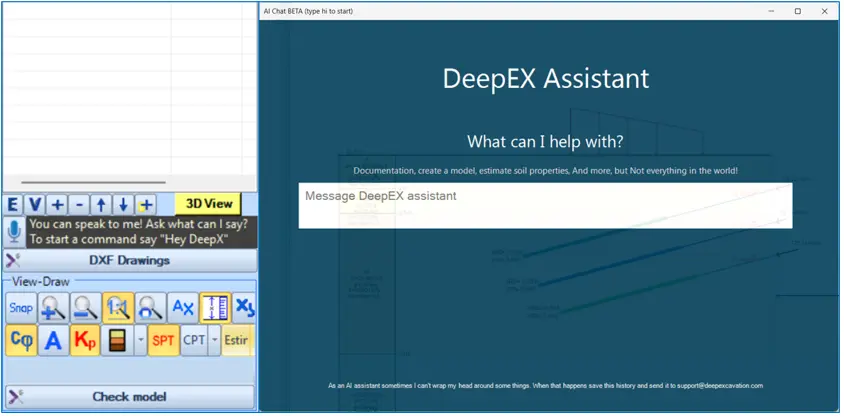Click the 'DeepEX Assistant' title text
Screen dimensions: 844x417
point(546,79)
